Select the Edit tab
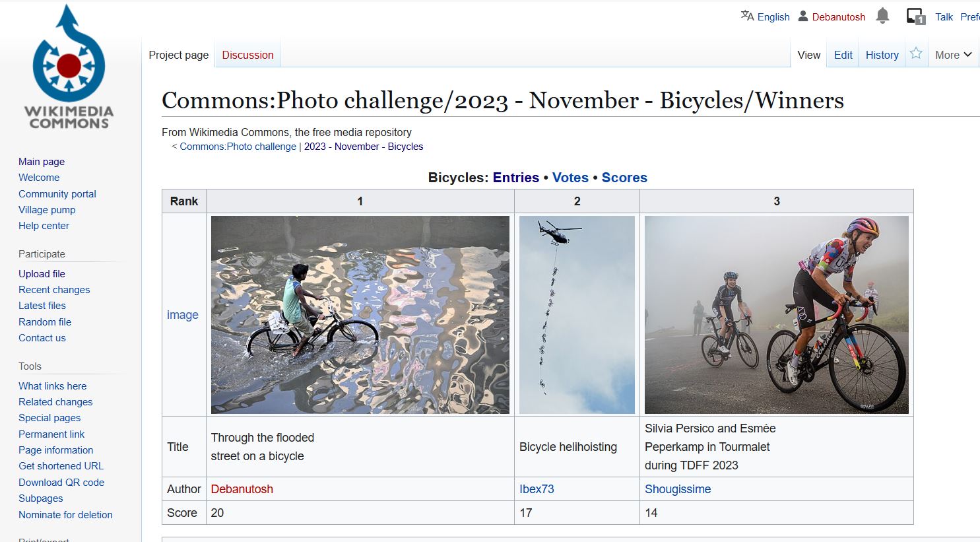The image size is (980, 542). tap(843, 55)
